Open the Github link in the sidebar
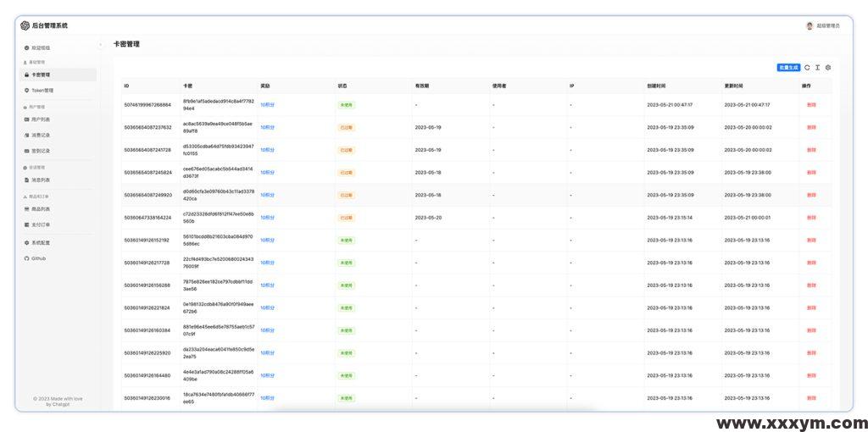 point(38,258)
